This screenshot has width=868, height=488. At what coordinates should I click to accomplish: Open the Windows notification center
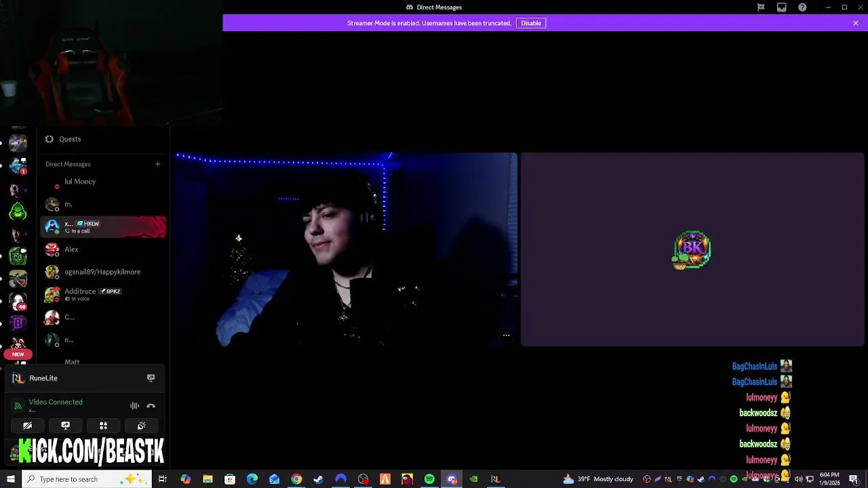coord(854,479)
